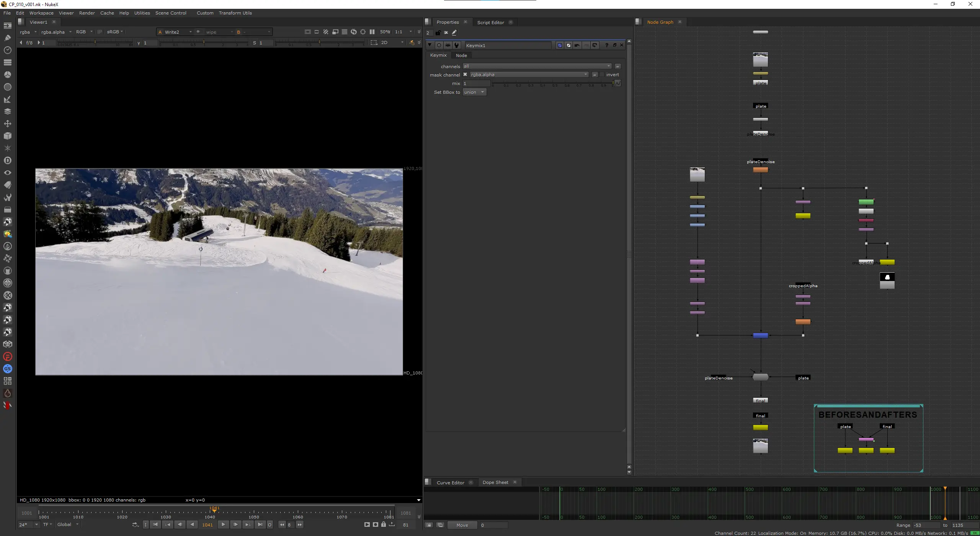This screenshot has width=980, height=536.
Task: Click the Keymix1 node help question mark
Action: pyautogui.click(x=606, y=45)
